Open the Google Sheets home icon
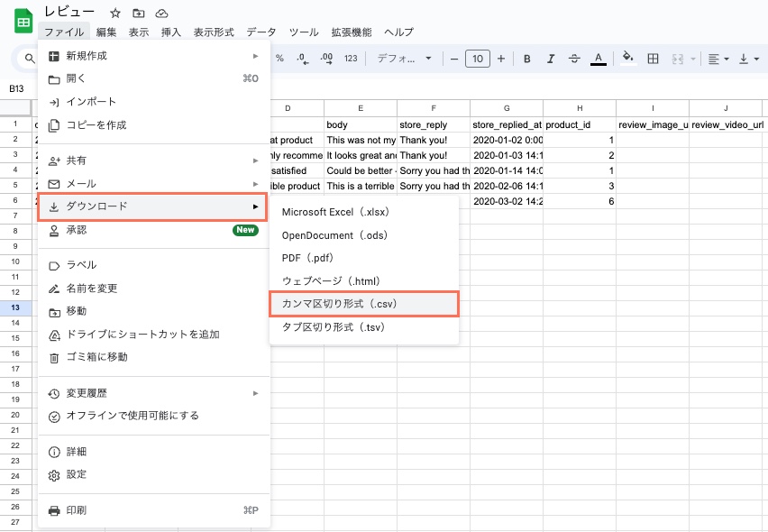The image size is (768, 532). pyautogui.click(x=23, y=21)
